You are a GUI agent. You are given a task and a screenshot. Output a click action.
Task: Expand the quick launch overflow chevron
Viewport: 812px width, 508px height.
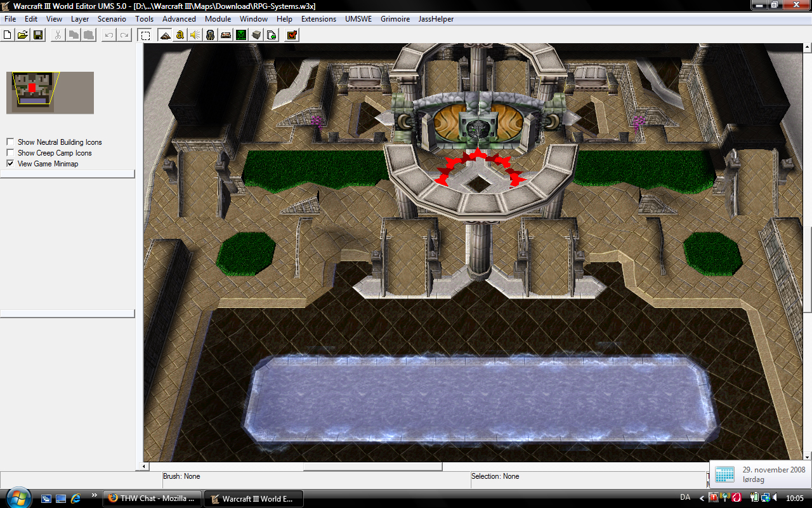point(95,495)
